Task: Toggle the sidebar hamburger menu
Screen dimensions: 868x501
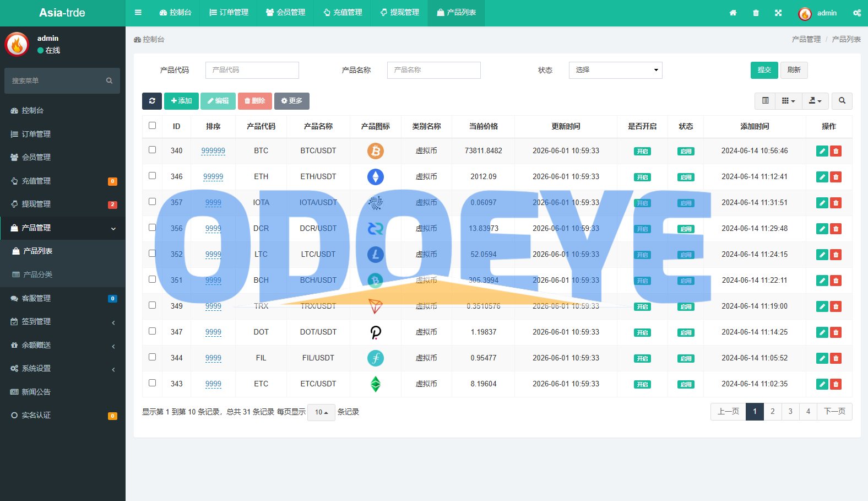Action: (x=138, y=13)
